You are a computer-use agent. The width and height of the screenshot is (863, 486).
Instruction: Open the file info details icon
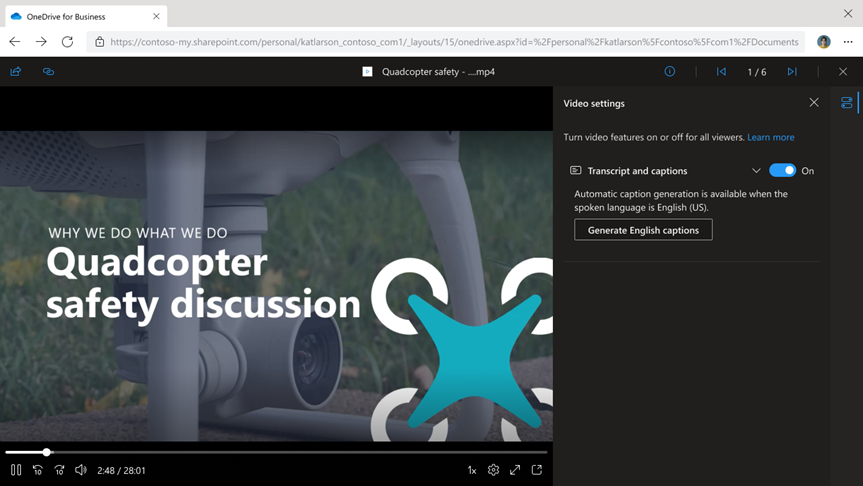point(669,72)
